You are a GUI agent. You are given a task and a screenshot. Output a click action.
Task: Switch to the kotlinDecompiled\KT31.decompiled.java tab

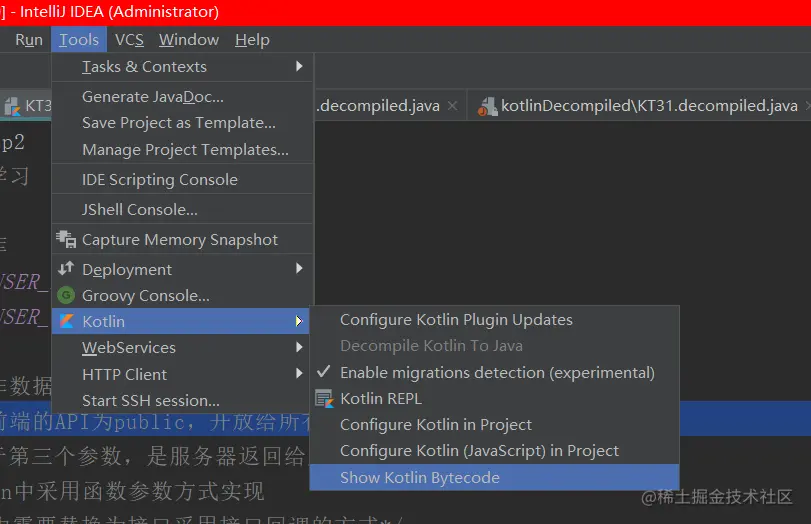click(641, 106)
